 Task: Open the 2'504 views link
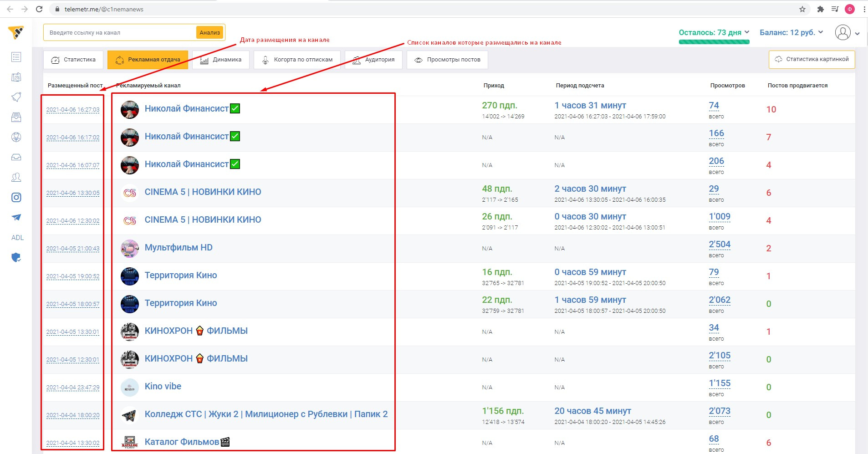pos(720,244)
